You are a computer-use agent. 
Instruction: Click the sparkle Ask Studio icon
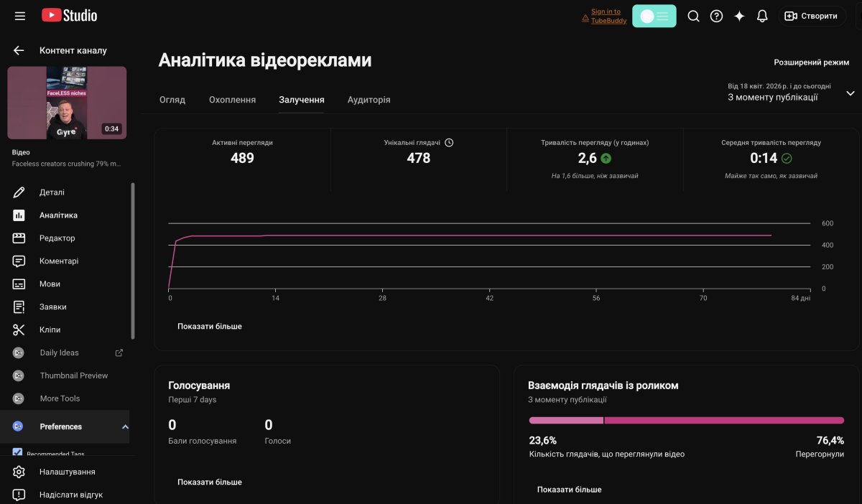coord(739,16)
